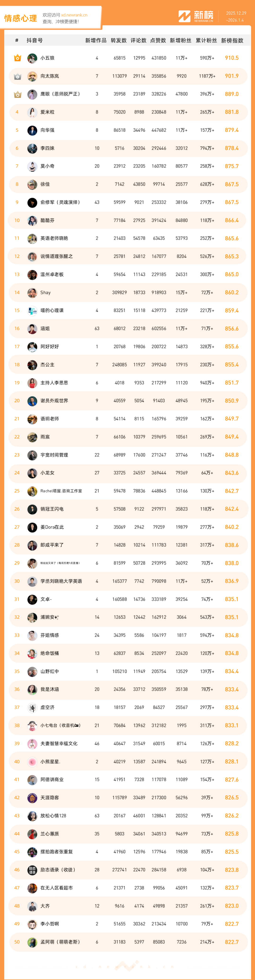
Task: Click the pink 小熊星星. avatar
Action: pyautogui.click(x=32, y=762)
